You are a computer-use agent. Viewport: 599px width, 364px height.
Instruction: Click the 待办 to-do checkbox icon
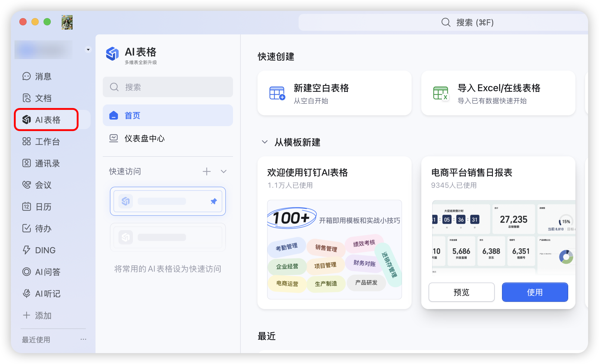(x=27, y=228)
